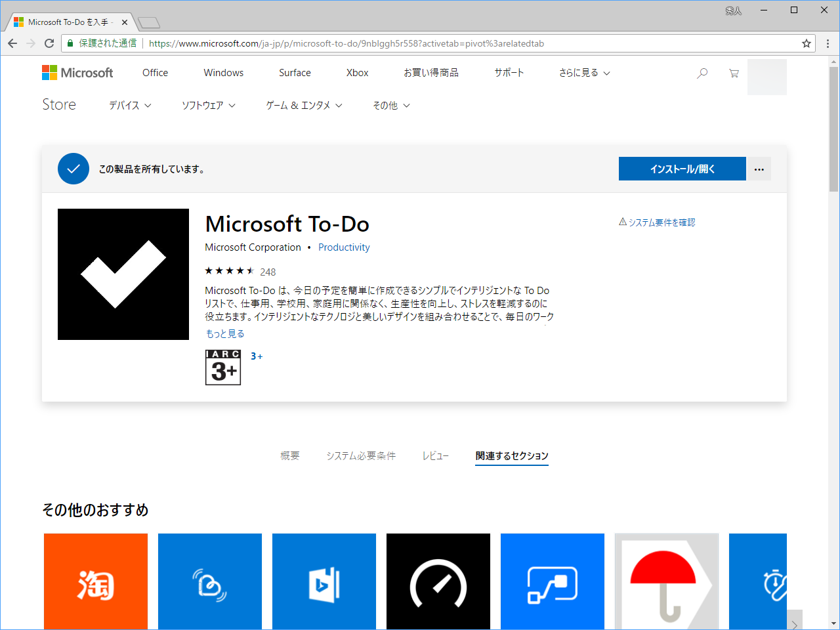The height and width of the screenshot is (630, 840).
Task: Open the shopping cart icon
Action: click(734, 73)
